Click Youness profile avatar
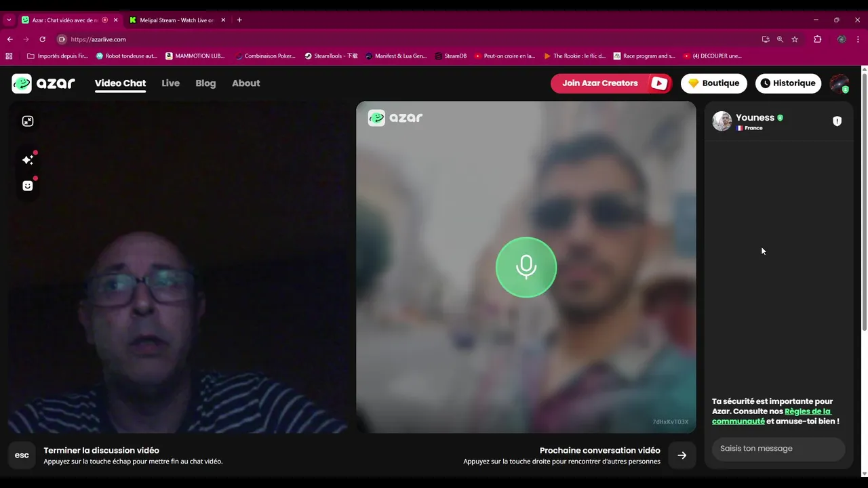This screenshot has height=488, width=868. pos(722,121)
